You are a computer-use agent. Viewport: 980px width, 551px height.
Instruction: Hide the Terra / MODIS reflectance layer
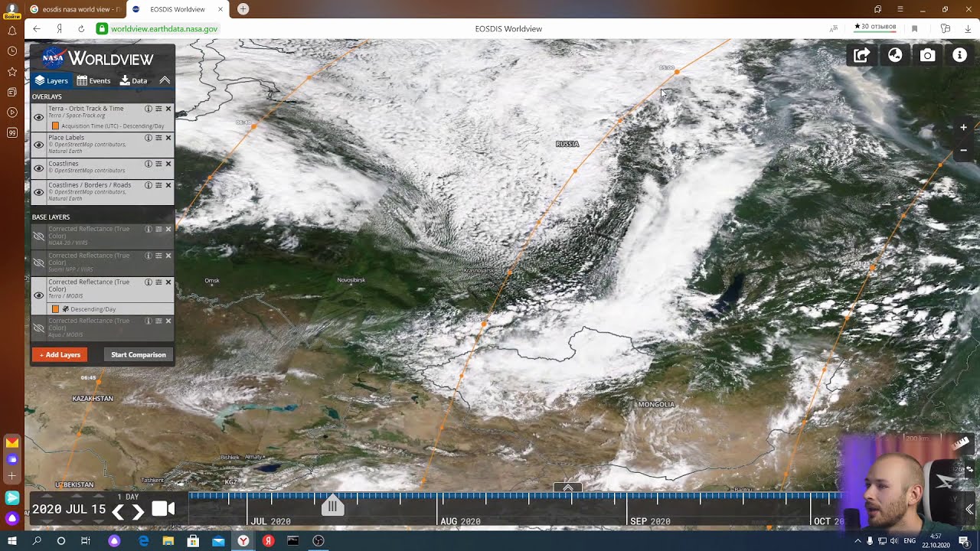coord(38,295)
